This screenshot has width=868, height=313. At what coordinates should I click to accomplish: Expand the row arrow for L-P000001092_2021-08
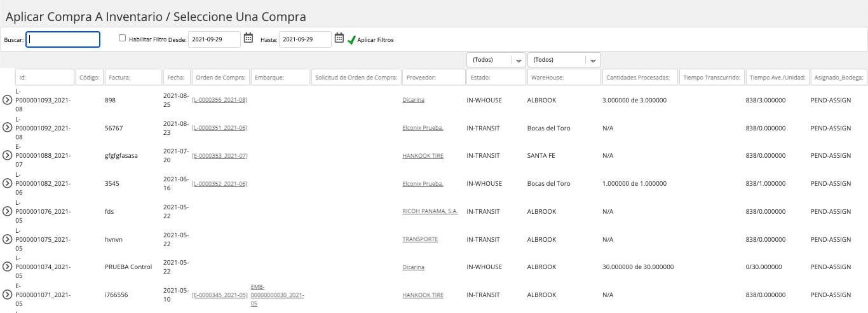[8, 128]
